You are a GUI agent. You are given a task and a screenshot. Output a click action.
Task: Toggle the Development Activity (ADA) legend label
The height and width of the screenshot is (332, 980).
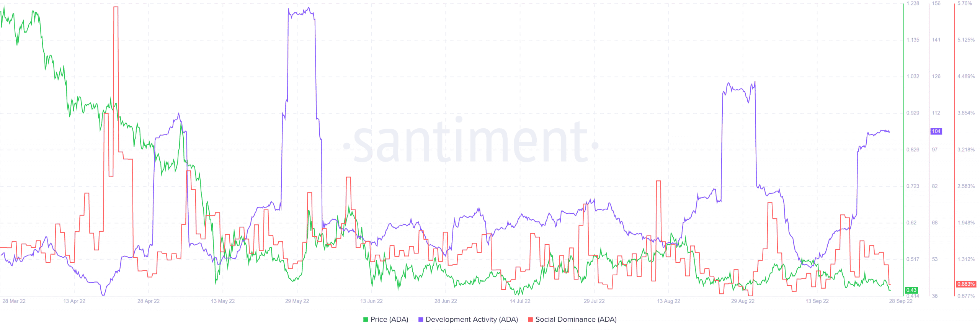click(x=472, y=319)
